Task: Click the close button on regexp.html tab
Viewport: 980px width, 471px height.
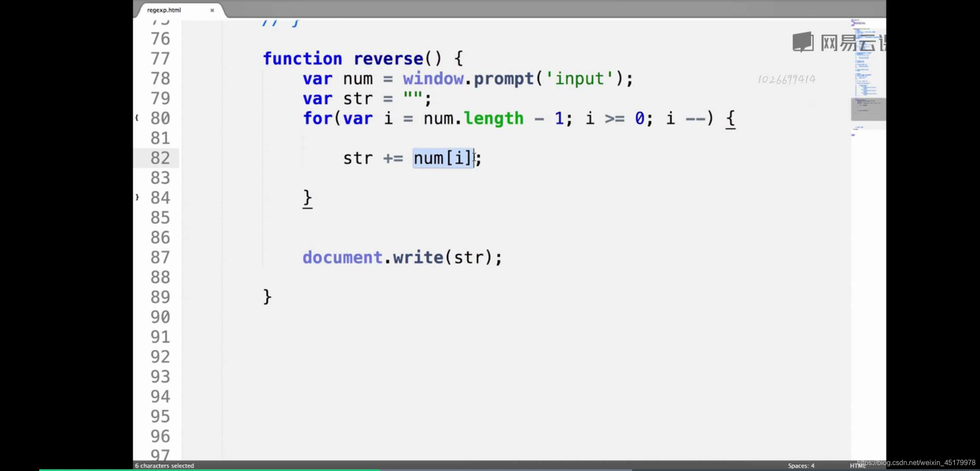Action: click(x=212, y=10)
